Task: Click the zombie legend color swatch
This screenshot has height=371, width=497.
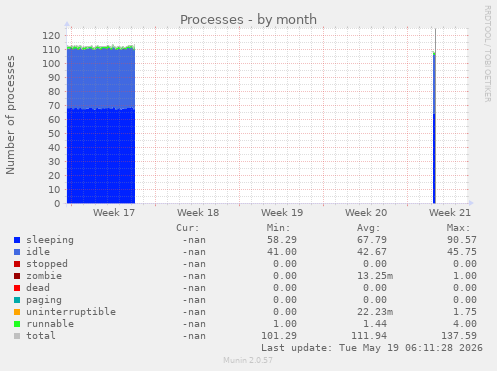Action: point(17,276)
